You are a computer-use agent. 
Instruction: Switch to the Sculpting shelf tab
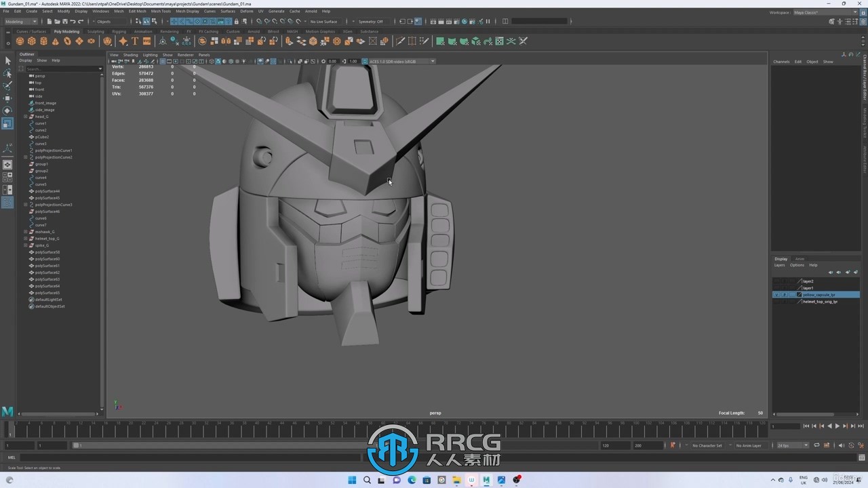[96, 31]
